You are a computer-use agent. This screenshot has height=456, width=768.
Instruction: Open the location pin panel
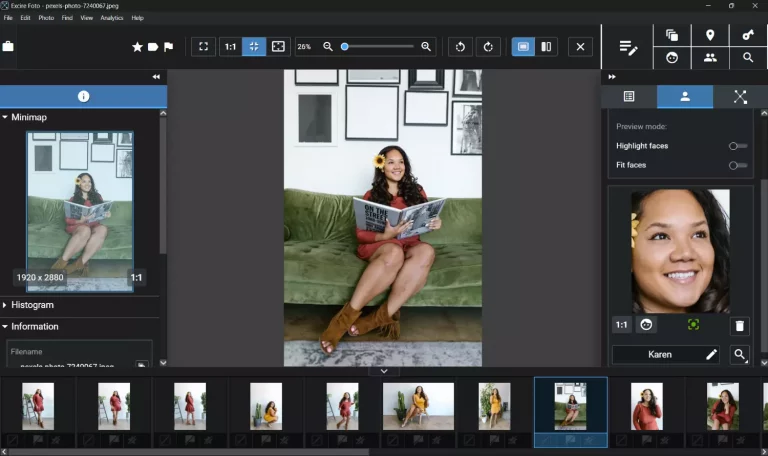tap(710, 35)
